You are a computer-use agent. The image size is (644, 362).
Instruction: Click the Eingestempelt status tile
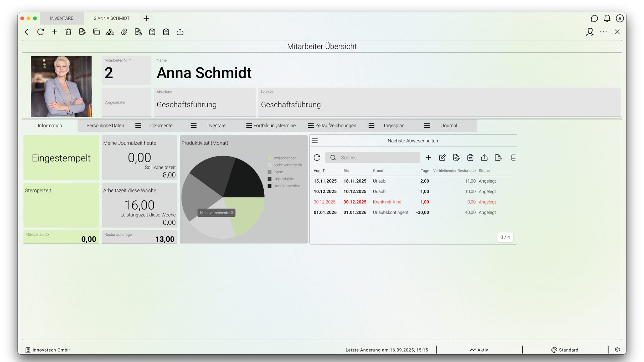coord(61,158)
